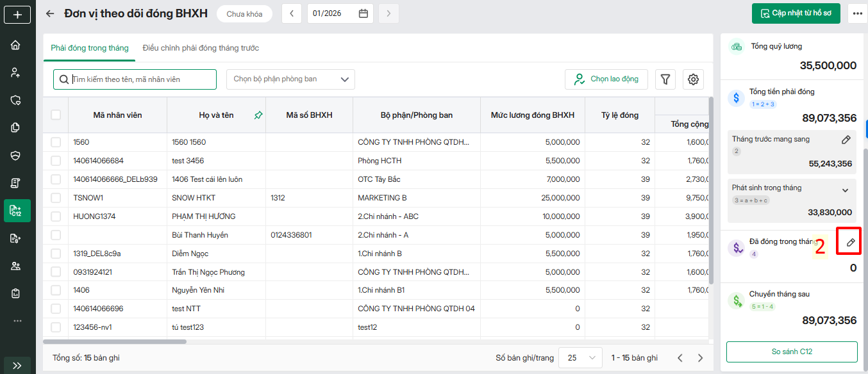868x374 pixels.
Task: Click the back arrow beside page title
Action: coord(50,13)
